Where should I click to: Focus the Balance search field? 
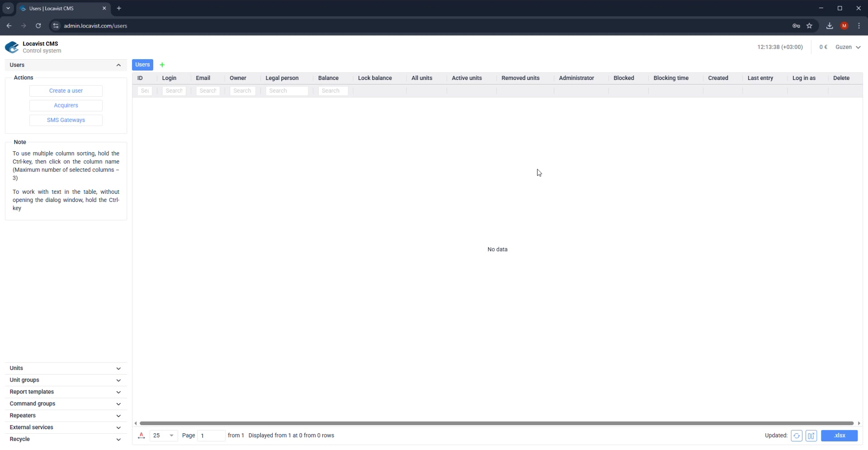point(333,91)
